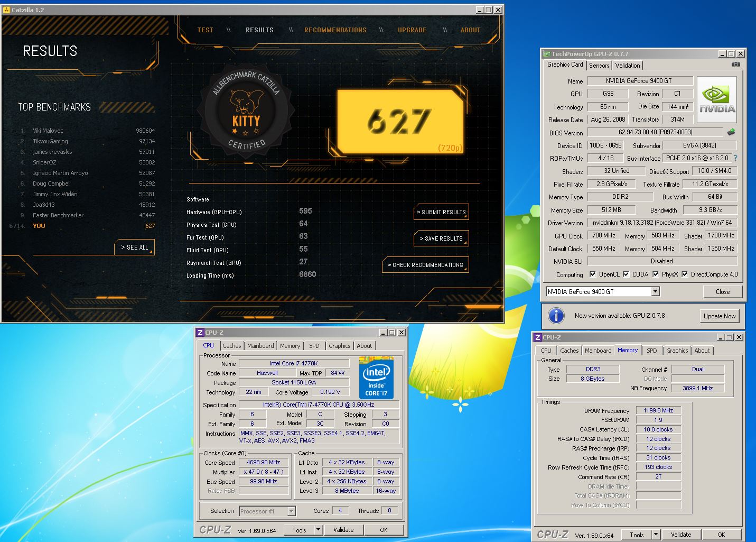
Task: Open CPU tab in right CPU-Z window
Action: click(x=546, y=351)
